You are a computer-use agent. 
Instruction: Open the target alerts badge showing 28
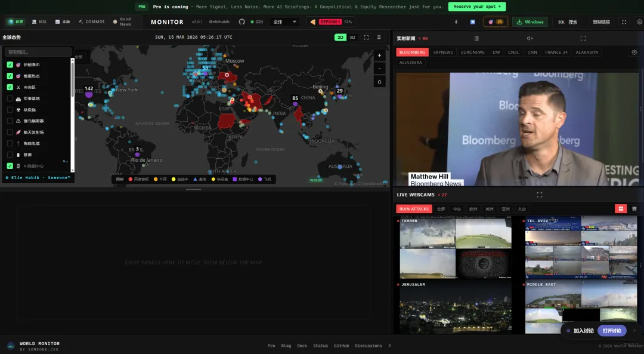[x=496, y=22]
